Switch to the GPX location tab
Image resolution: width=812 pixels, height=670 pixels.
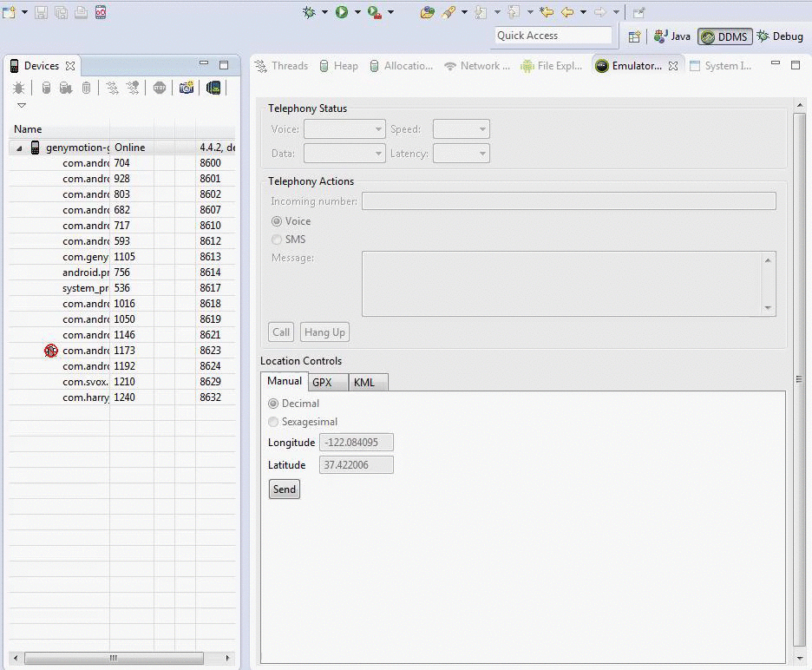(322, 383)
